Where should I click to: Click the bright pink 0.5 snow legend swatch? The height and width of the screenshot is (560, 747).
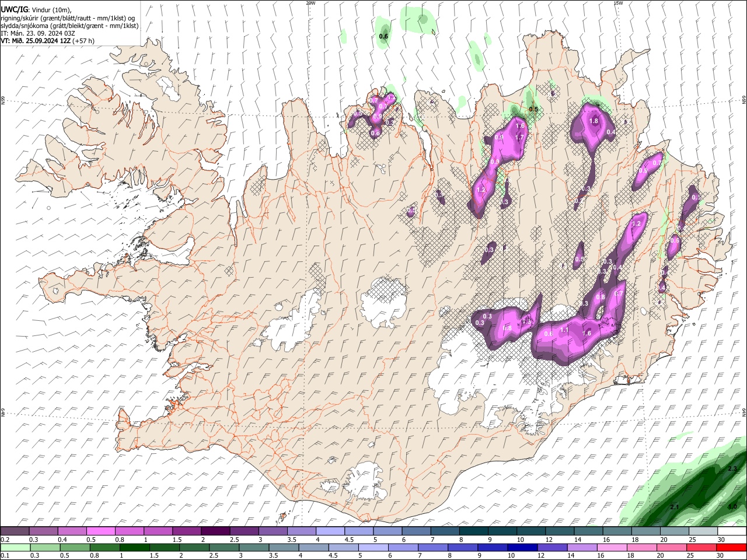tap(100, 531)
